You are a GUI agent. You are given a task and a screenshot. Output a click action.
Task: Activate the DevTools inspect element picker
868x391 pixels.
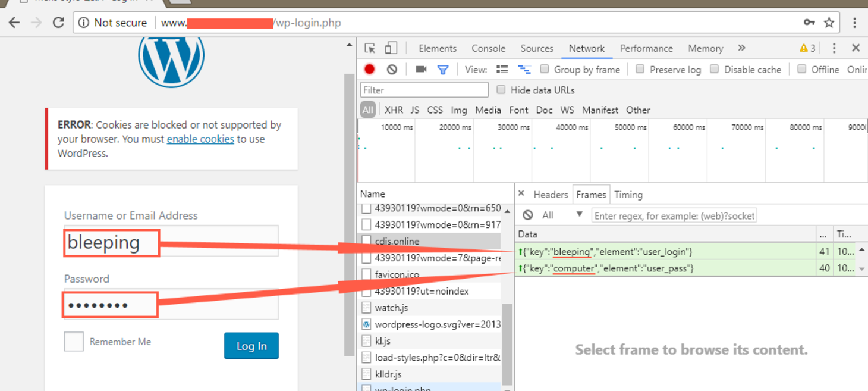[370, 48]
